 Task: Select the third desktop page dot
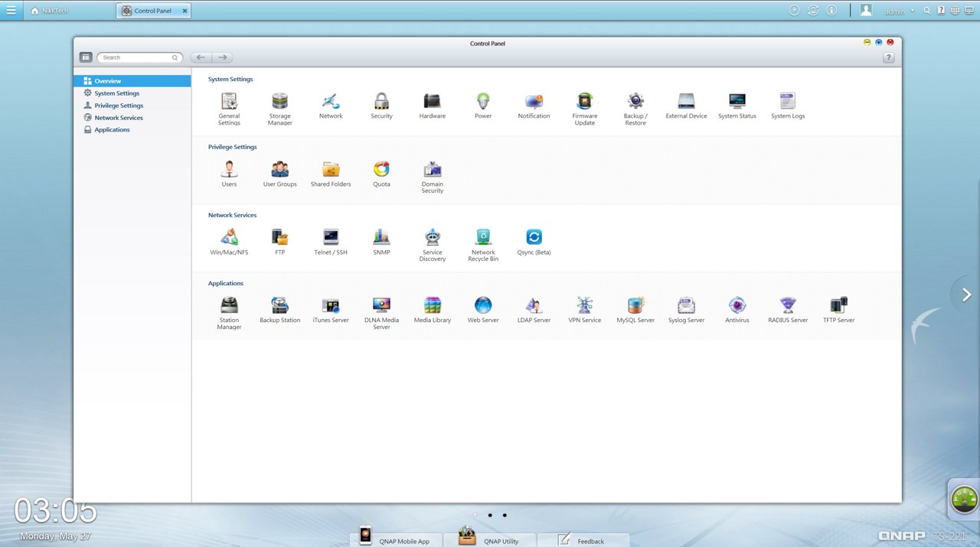click(x=505, y=516)
